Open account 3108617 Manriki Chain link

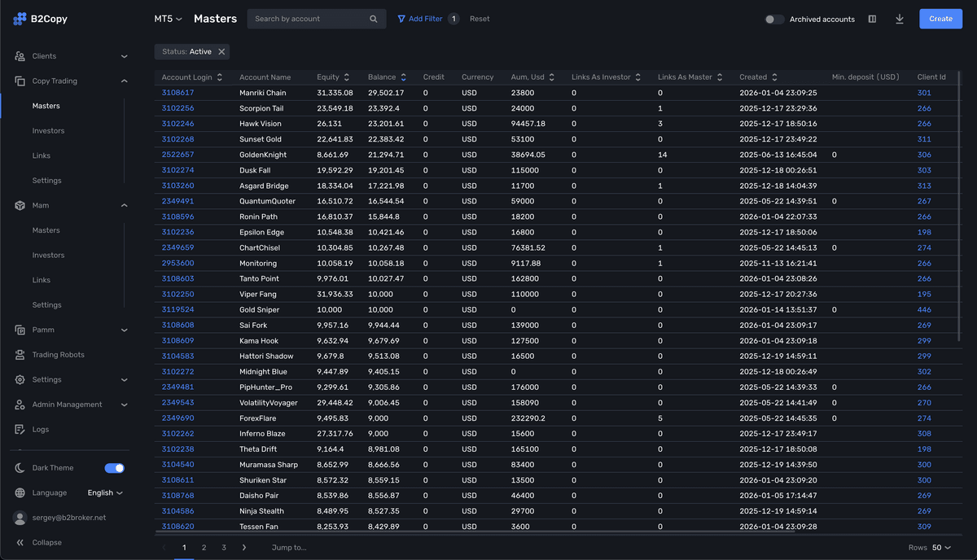point(177,92)
